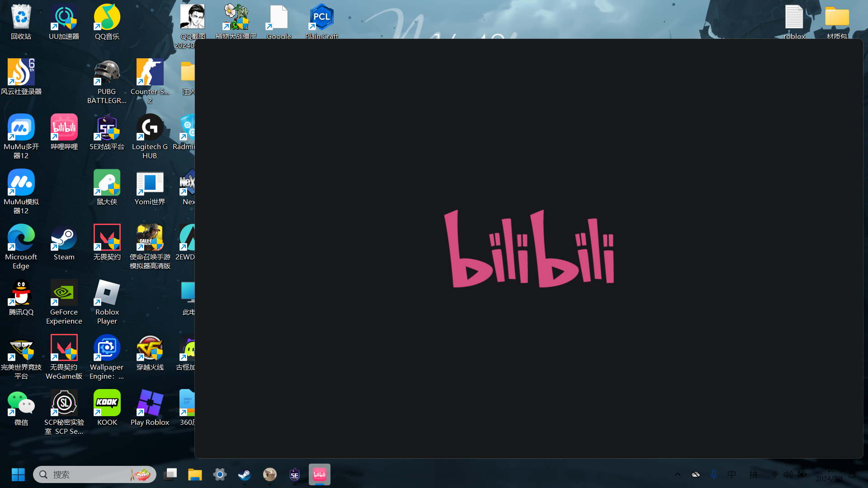
Task: Select the 微信 WeChat desktop icon
Action: (21, 408)
